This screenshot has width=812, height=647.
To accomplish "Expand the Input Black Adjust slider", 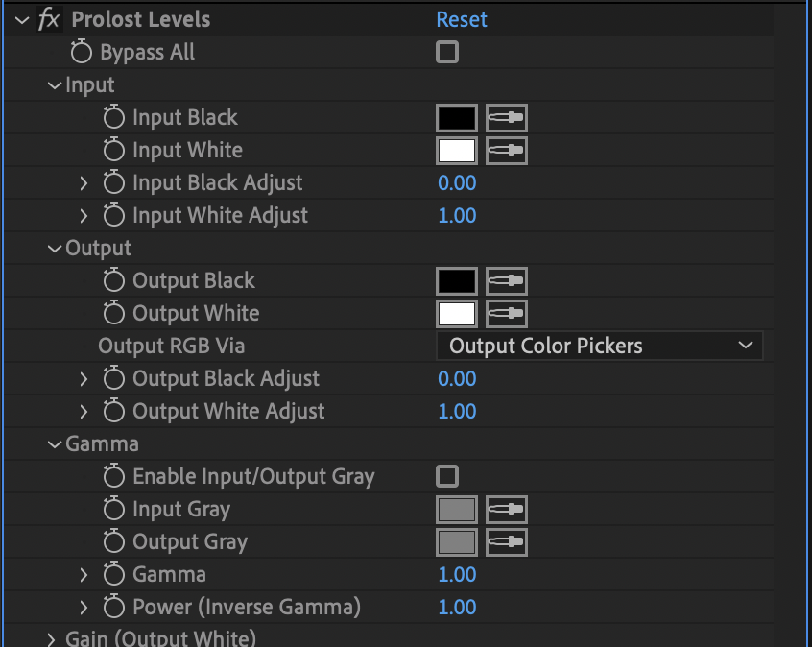I will pyautogui.click(x=84, y=182).
